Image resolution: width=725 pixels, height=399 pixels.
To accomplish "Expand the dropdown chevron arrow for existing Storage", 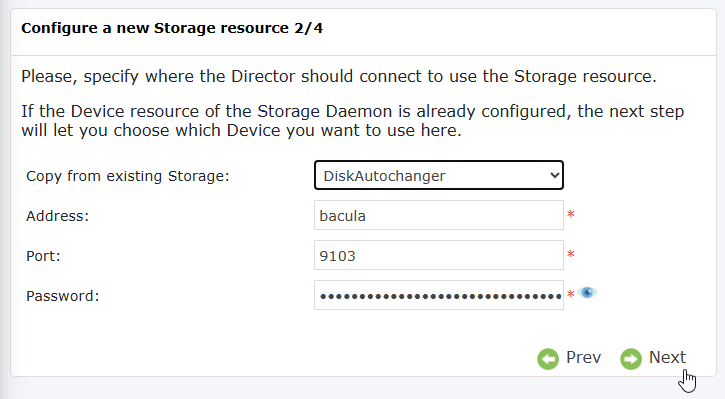I will (554, 175).
